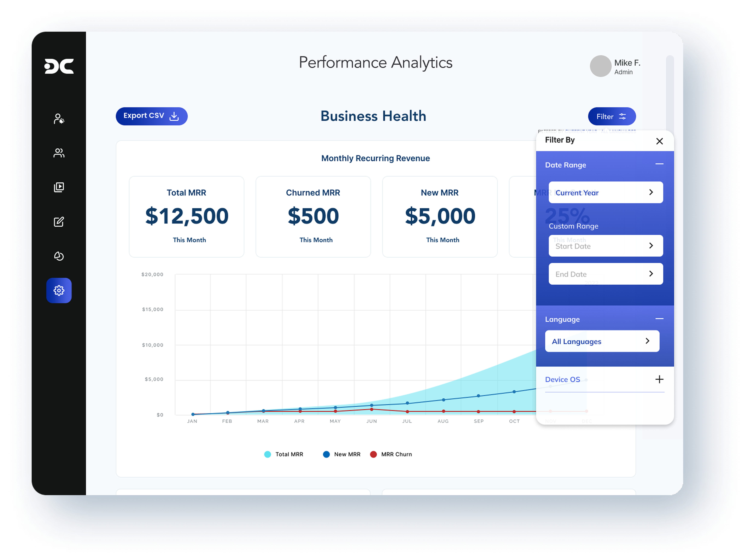Click the JAN month axis label
The width and height of the screenshot is (748, 560).
(192, 421)
